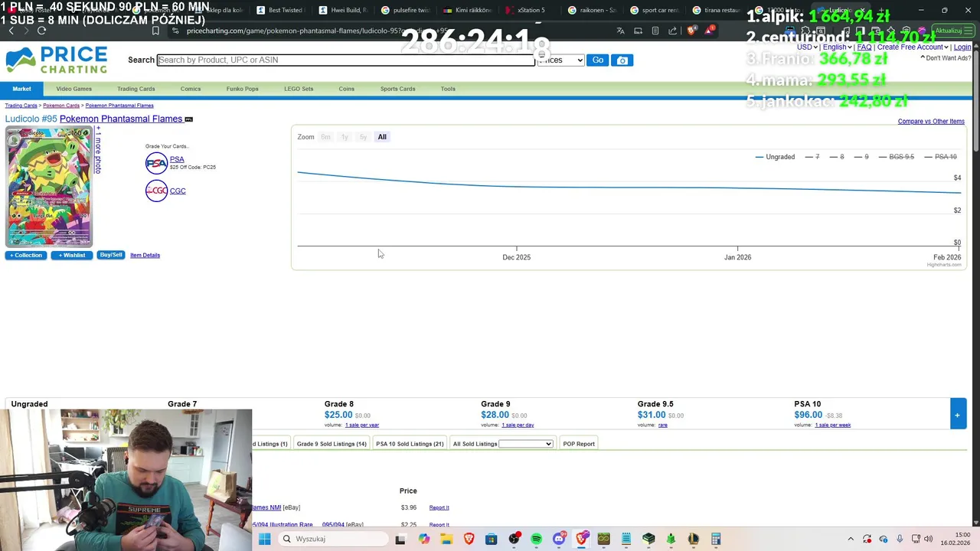Click the tiny icon after Phantasmal Flames title
This screenshot has height=551, width=980.
coord(188,119)
